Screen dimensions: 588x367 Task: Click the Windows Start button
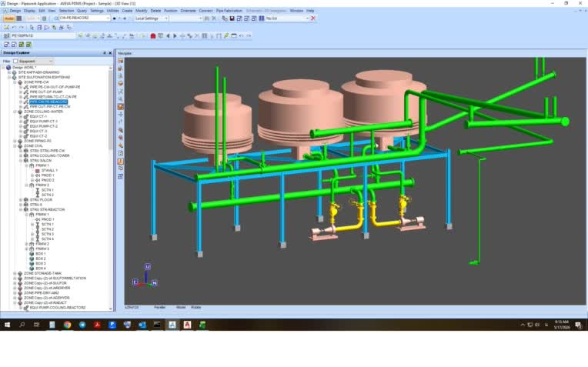(7, 325)
